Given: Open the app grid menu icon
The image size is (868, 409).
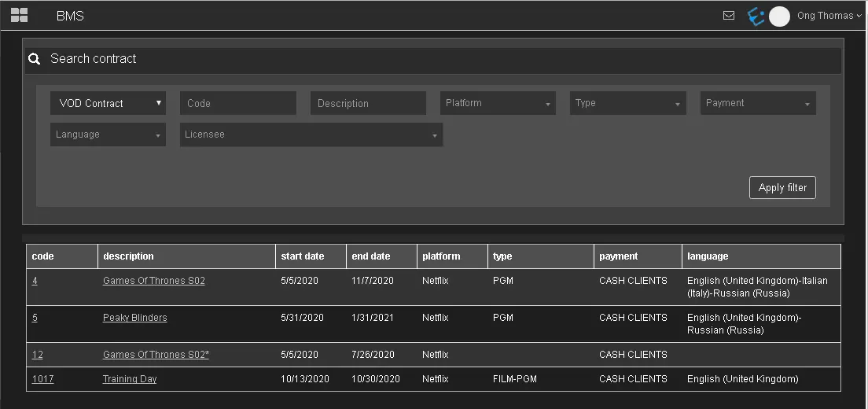Looking at the screenshot, I should tap(19, 15).
